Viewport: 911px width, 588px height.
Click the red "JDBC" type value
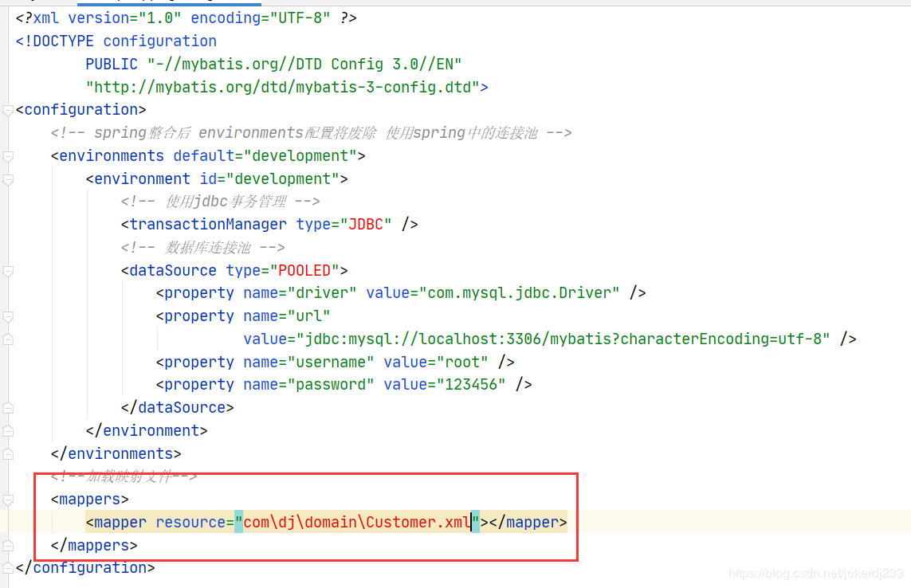click(366, 224)
